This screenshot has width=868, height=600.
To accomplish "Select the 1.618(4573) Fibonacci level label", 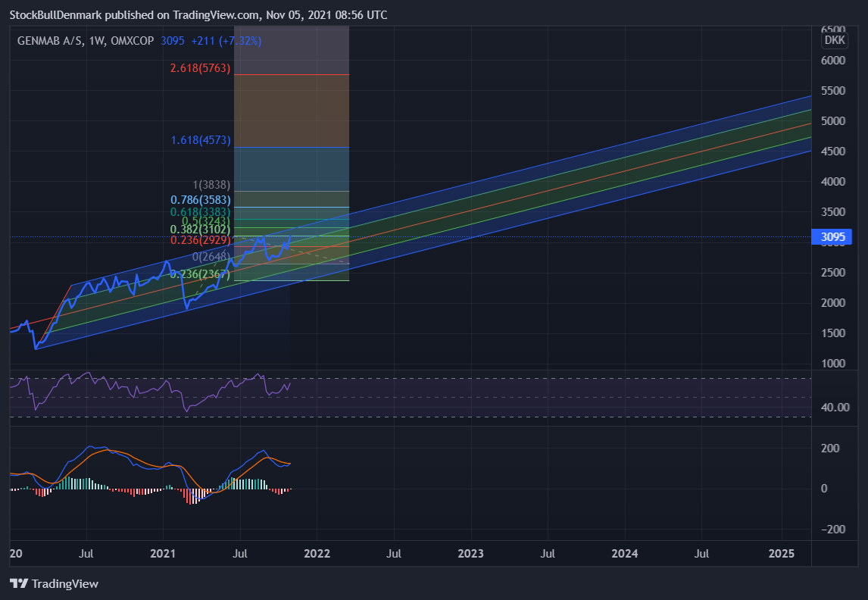I will tap(201, 140).
